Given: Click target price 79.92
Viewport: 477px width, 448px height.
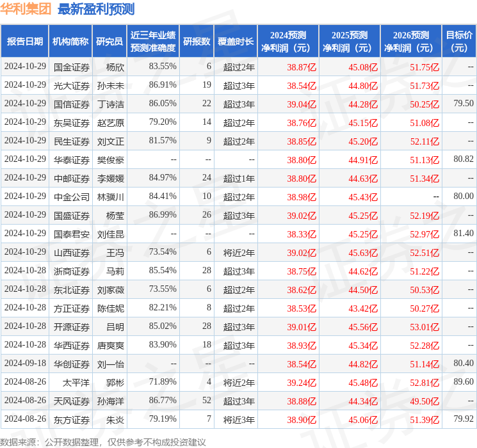Looking at the screenshot, I should click(464, 419).
